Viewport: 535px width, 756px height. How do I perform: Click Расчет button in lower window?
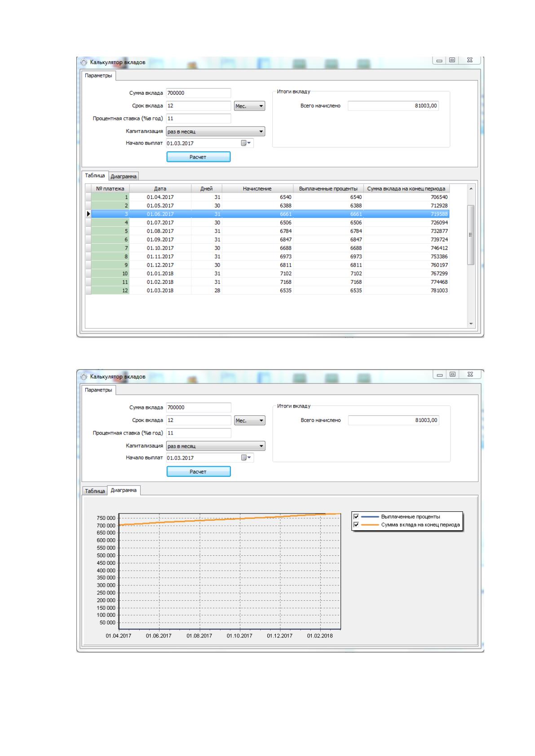tap(198, 471)
